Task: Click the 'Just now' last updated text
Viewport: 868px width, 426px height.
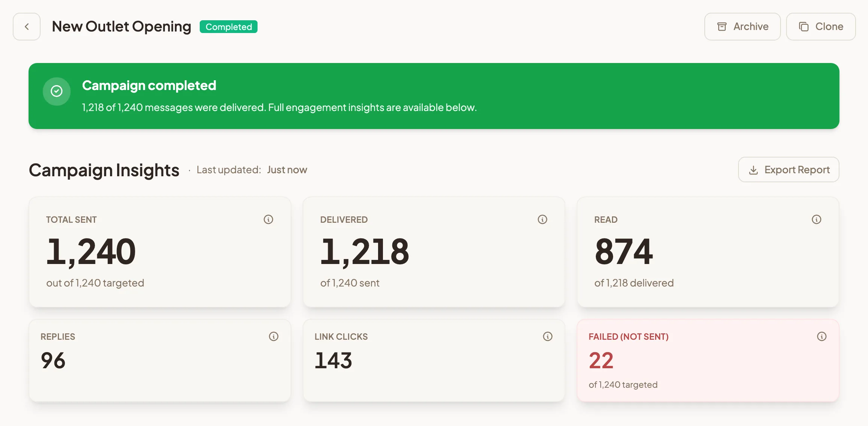Action: pos(287,170)
